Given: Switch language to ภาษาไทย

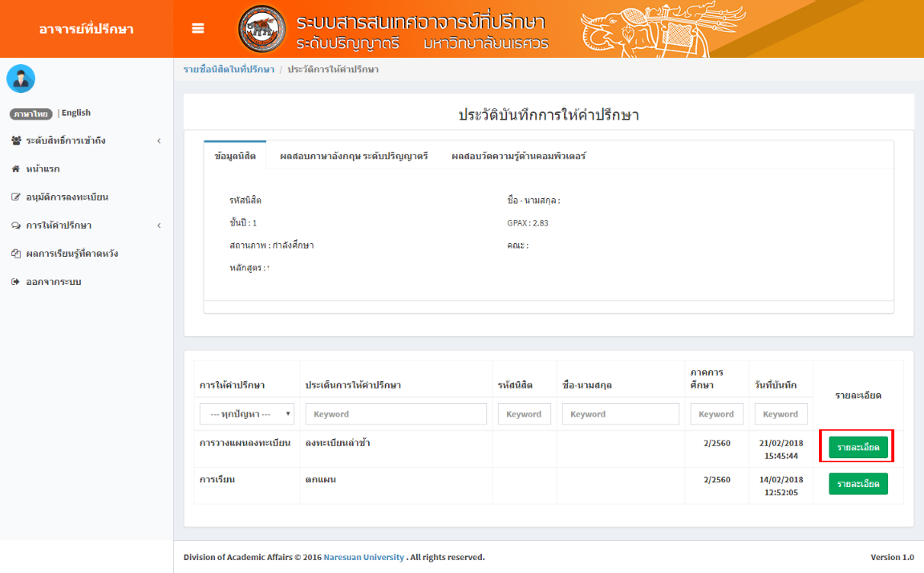Looking at the screenshot, I should [x=30, y=114].
